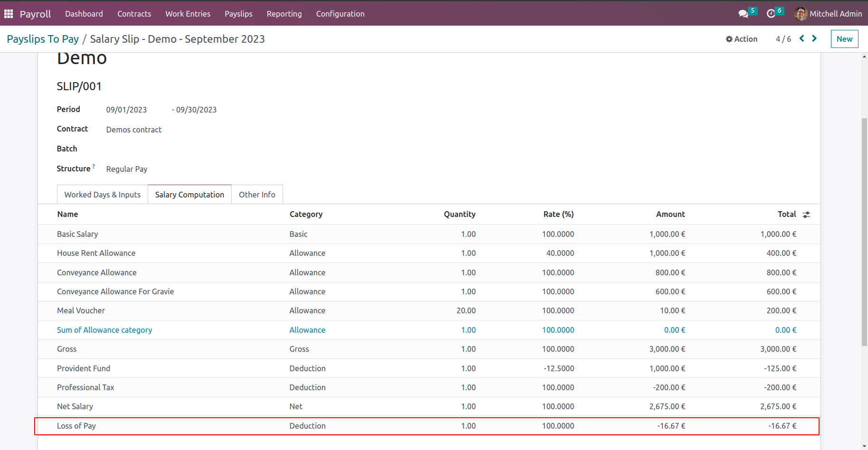
Task: Click the Quantity column header
Action: pyautogui.click(x=460, y=214)
